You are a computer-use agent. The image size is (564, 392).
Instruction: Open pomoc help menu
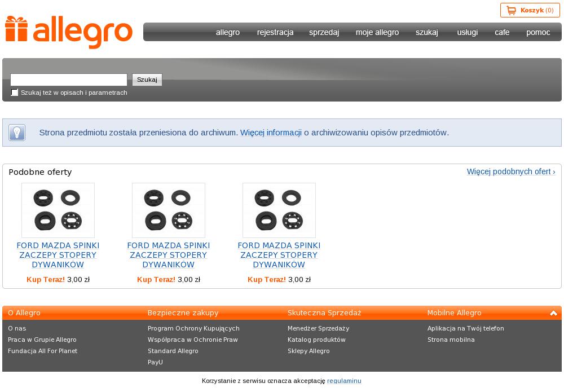[x=538, y=32]
